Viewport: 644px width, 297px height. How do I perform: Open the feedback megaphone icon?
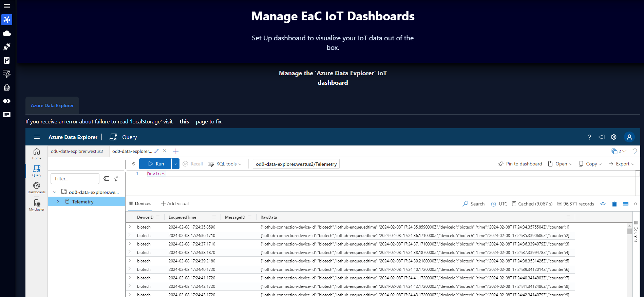[602, 137]
